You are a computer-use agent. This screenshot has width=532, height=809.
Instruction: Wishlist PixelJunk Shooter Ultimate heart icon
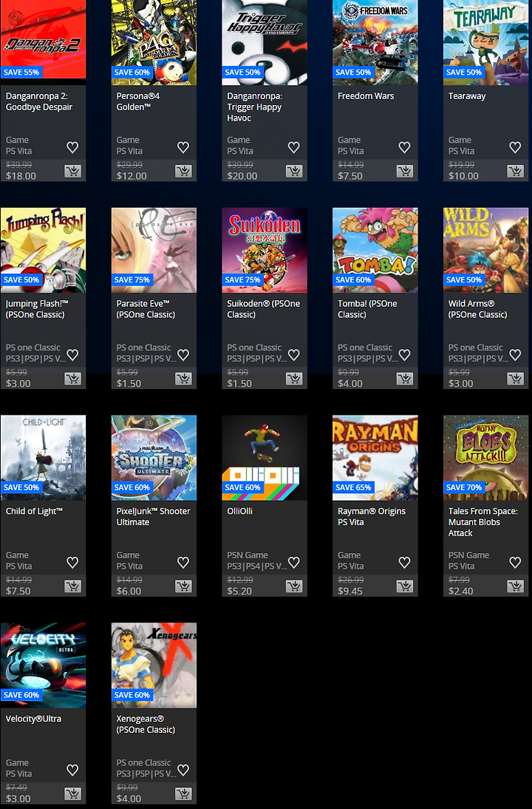tap(183, 562)
